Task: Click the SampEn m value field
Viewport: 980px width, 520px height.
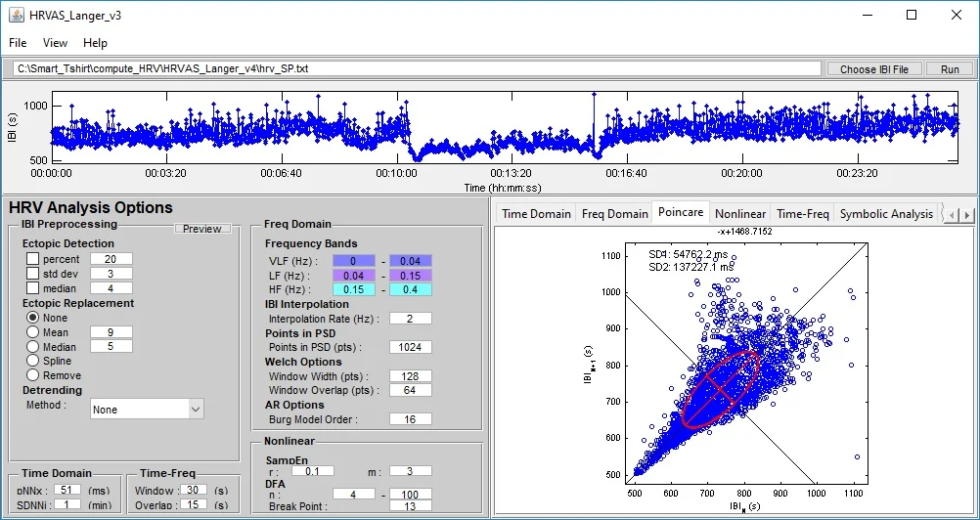Action: 410,471
